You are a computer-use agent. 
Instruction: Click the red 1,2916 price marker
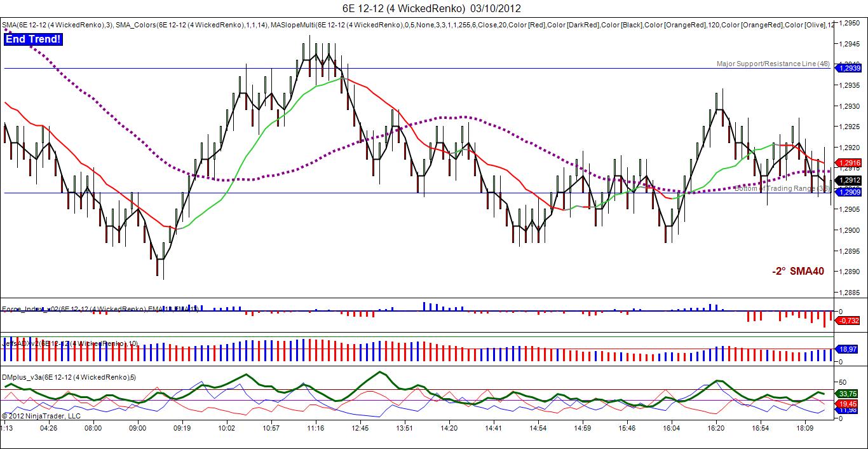(x=849, y=163)
